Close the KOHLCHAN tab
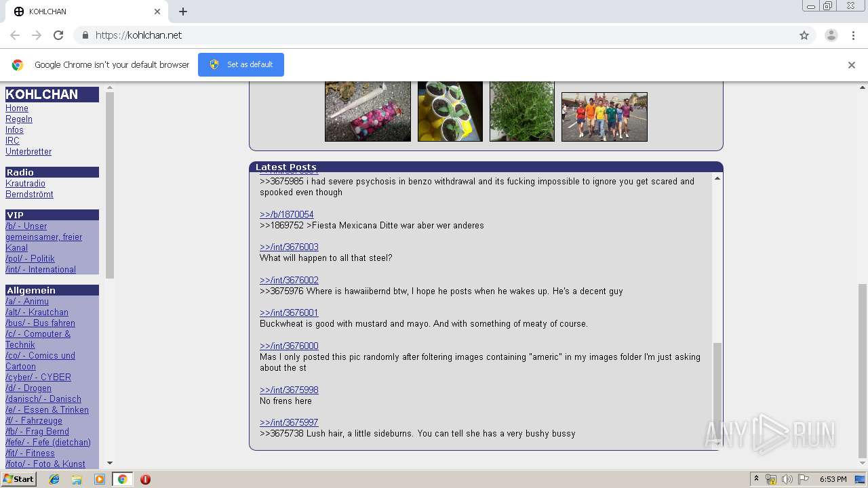The height and width of the screenshot is (488, 868). pos(157,12)
